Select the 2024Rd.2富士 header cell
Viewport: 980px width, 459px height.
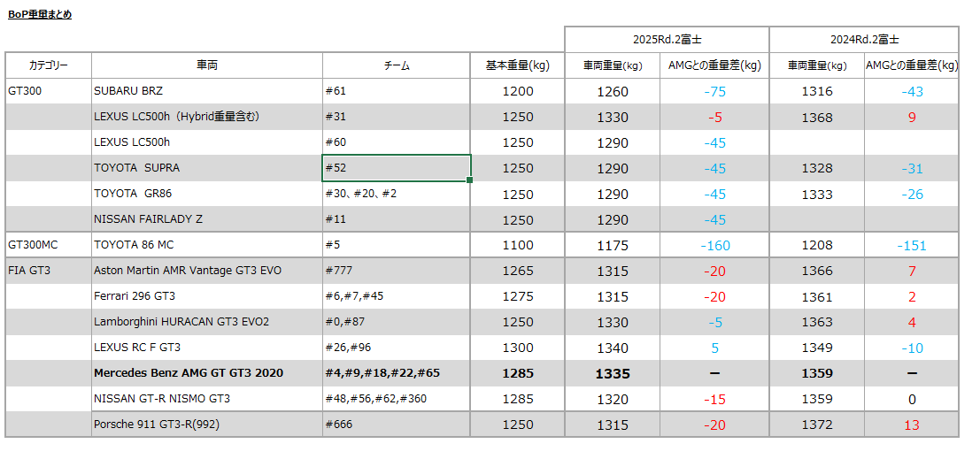tap(864, 40)
